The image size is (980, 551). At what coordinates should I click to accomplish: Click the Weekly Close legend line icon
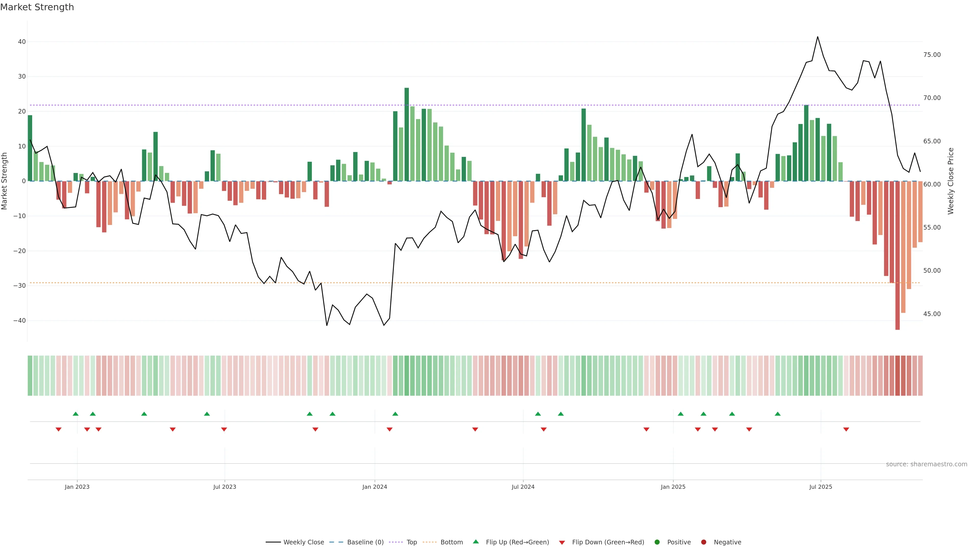[273, 542]
